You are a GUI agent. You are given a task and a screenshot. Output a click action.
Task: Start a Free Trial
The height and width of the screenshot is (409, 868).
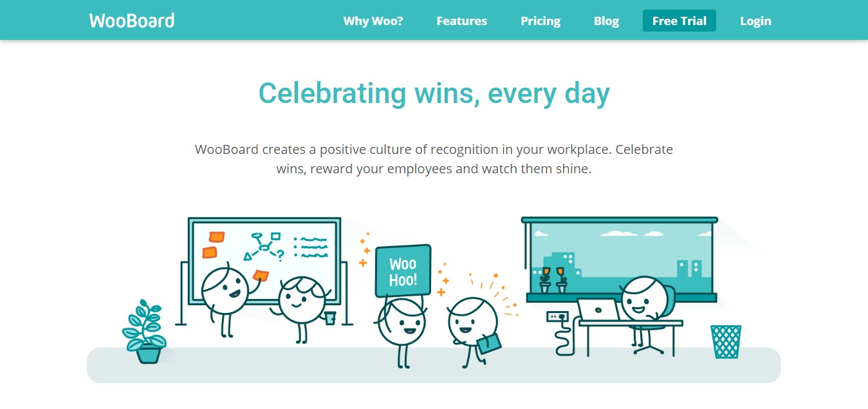pyautogui.click(x=679, y=21)
